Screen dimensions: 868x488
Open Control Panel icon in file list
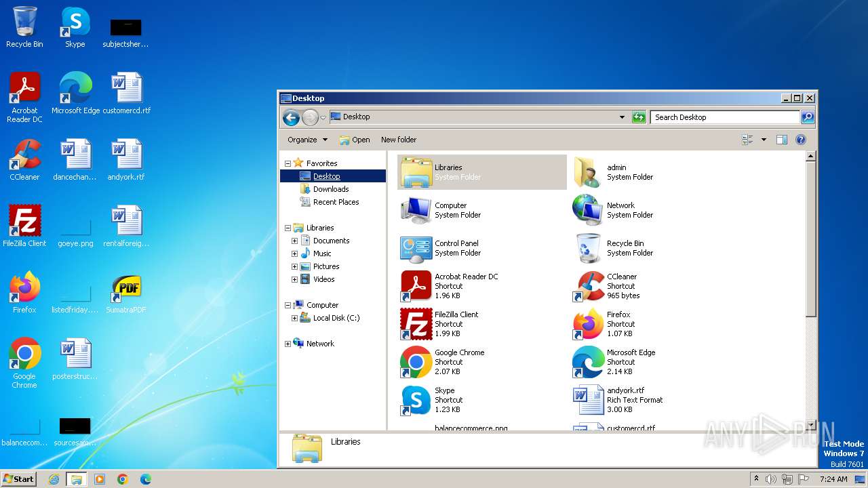pyautogui.click(x=416, y=248)
